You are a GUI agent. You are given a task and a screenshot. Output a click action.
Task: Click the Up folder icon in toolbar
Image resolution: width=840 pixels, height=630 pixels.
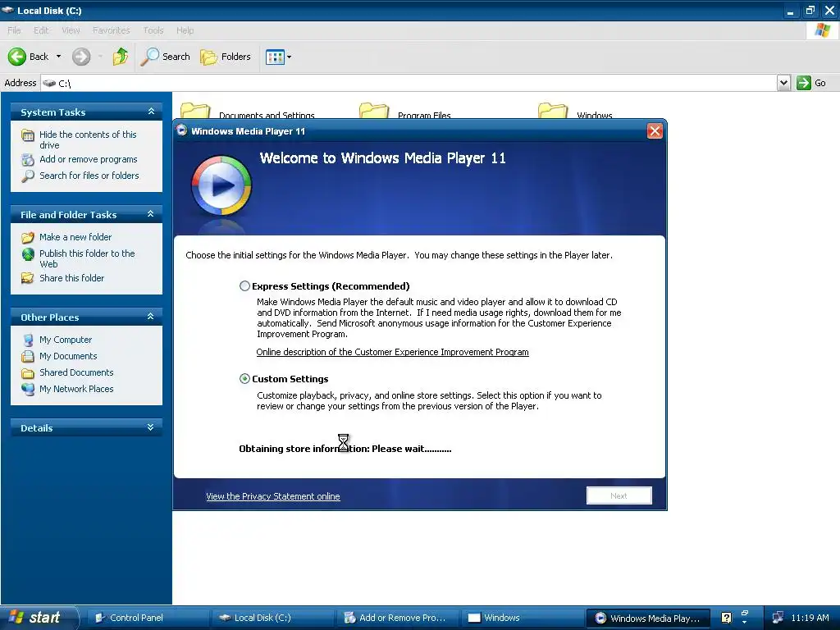coord(121,57)
